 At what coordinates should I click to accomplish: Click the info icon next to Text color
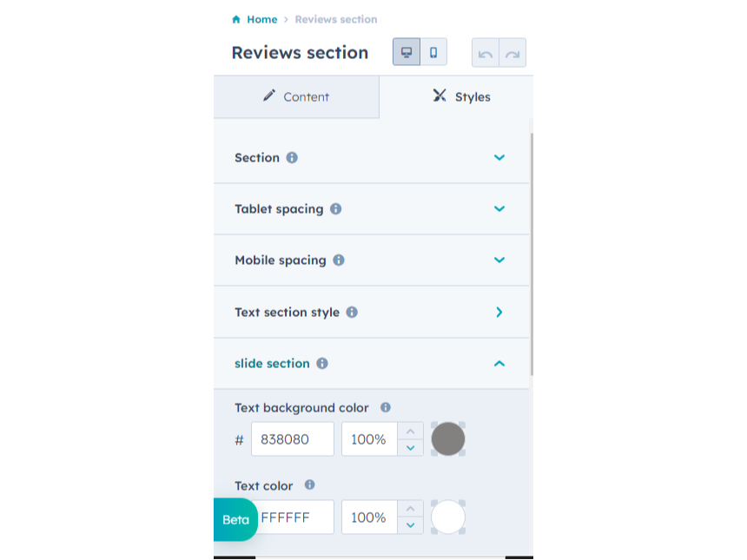click(x=309, y=485)
